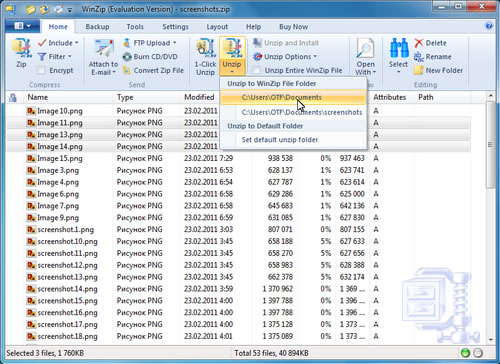Click the open folder quick access icon
500x364 pixels.
(x=30, y=9)
